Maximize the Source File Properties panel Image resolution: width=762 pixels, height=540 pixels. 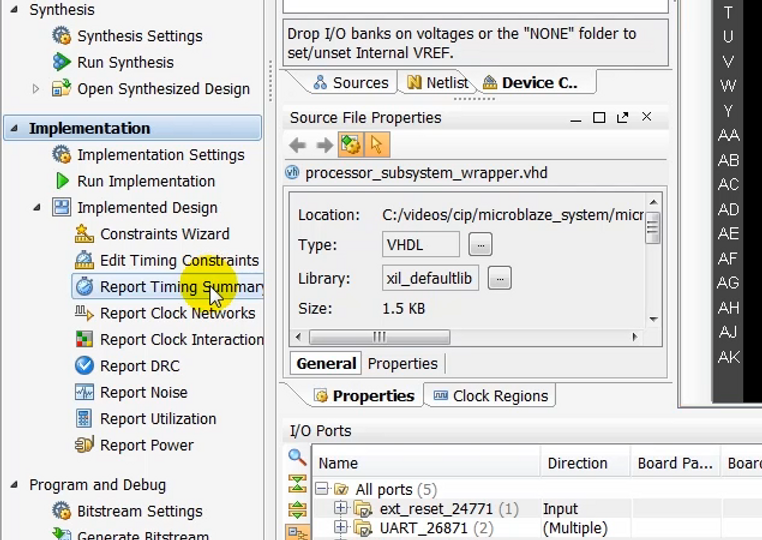[599, 118]
